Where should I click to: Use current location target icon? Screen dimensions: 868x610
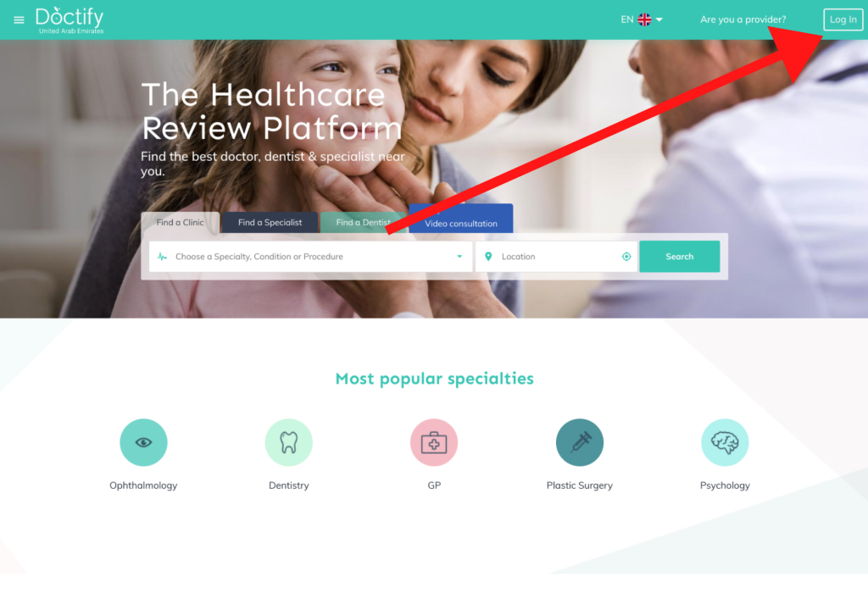626,257
